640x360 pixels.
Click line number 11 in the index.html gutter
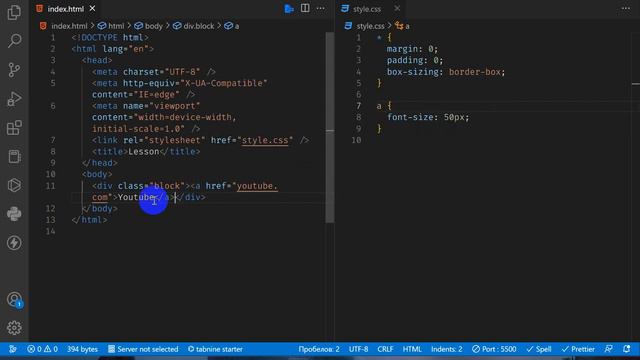(51, 186)
